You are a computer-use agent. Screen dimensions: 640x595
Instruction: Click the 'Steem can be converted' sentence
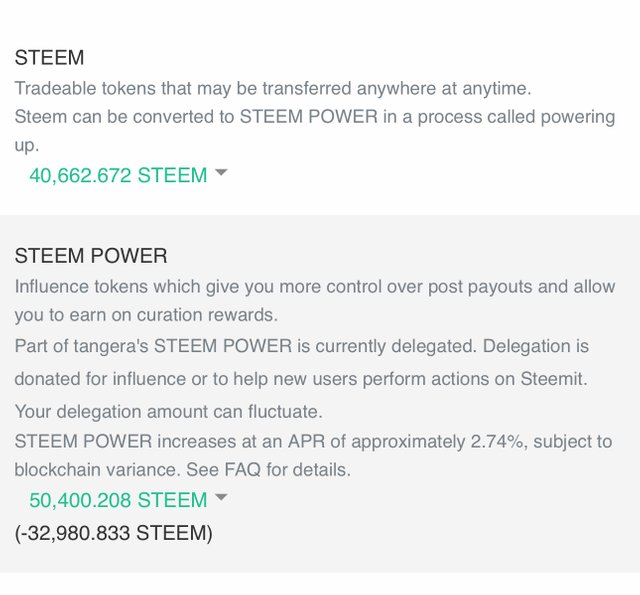click(x=315, y=131)
